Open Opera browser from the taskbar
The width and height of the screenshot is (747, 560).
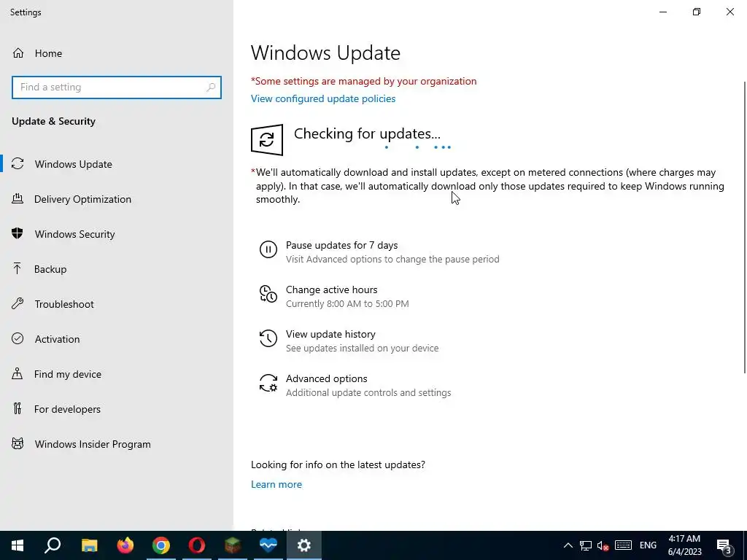(x=197, y=545)
